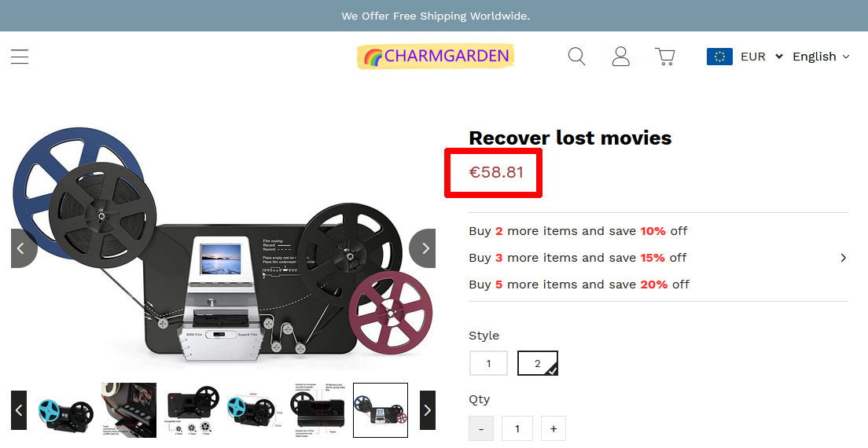Image resolution: width=868 pixels, height=448 pixels.
Task: Open the English language dropdown
Action: [821, 57]
